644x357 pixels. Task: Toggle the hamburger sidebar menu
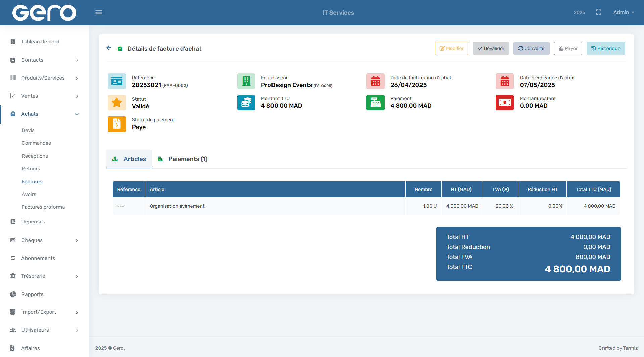[x=99, y=12]
